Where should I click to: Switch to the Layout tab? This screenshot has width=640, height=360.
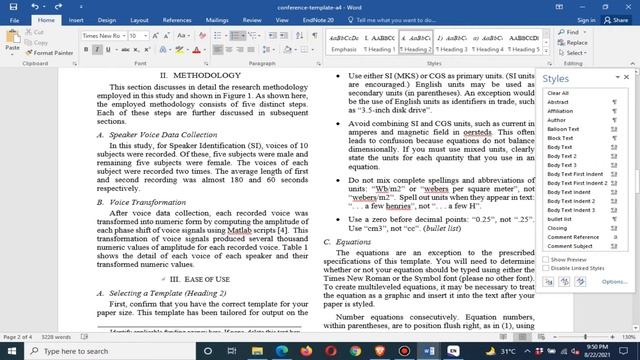pos(139,20)
